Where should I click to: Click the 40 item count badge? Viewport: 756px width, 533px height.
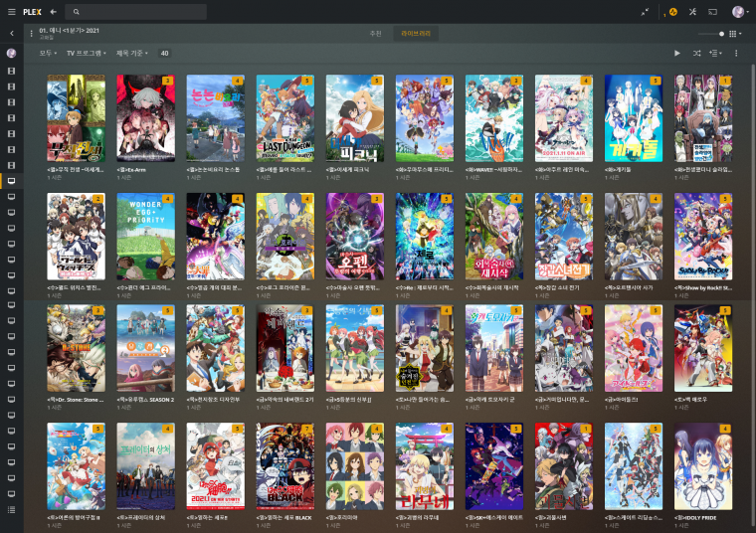[x=164, y=53]
